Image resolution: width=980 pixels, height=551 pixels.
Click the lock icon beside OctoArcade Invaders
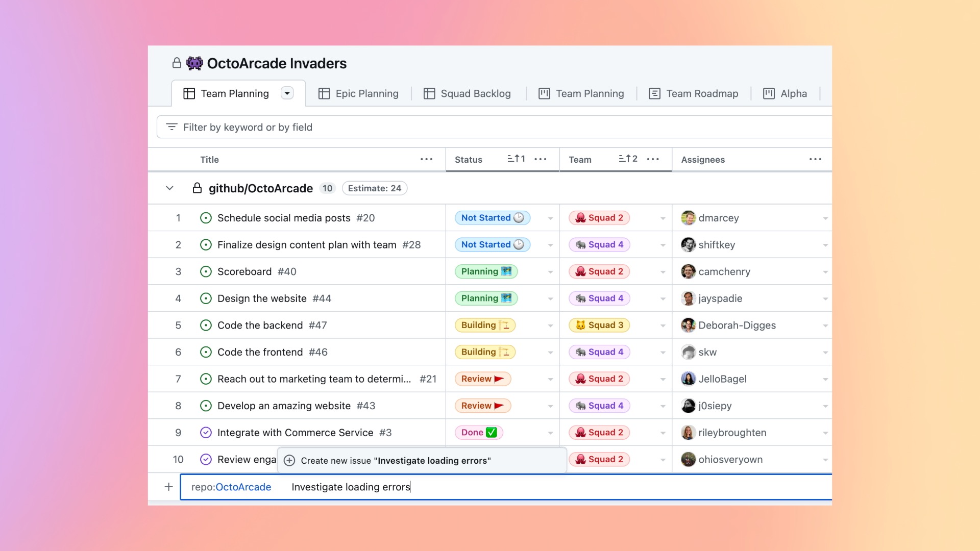coord(177,63)
